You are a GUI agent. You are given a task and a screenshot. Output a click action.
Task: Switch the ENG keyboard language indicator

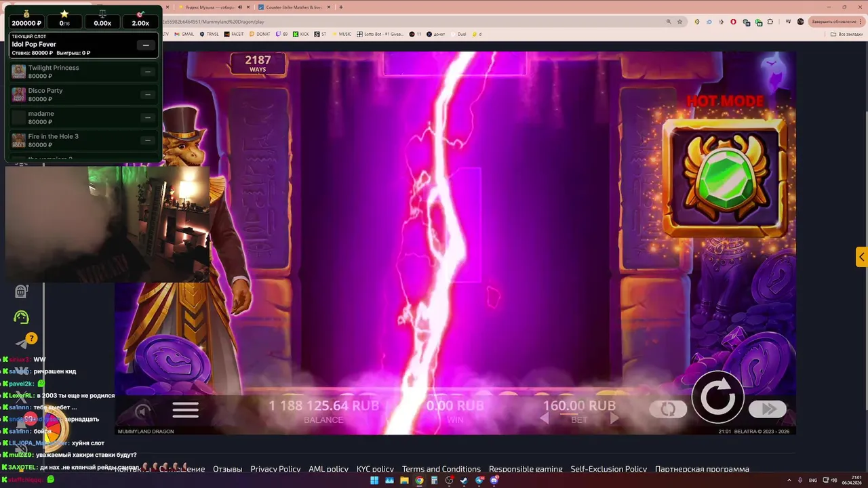(813, 480)
